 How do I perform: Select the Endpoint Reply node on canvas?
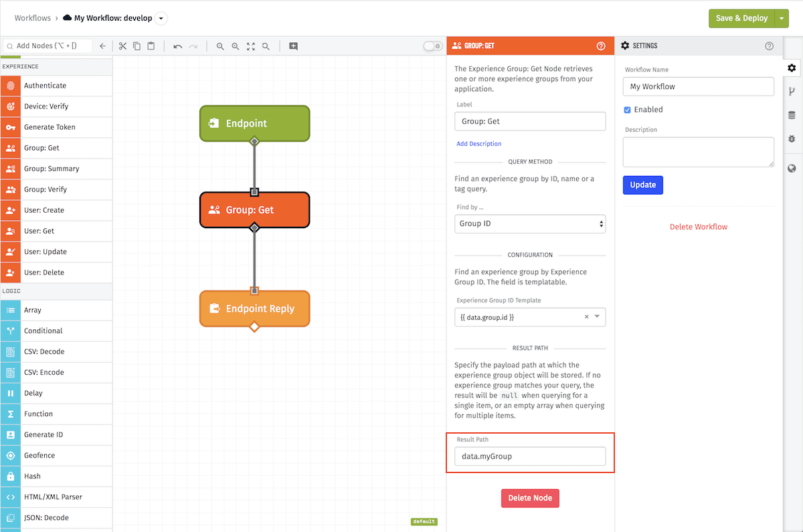point(254,308)
